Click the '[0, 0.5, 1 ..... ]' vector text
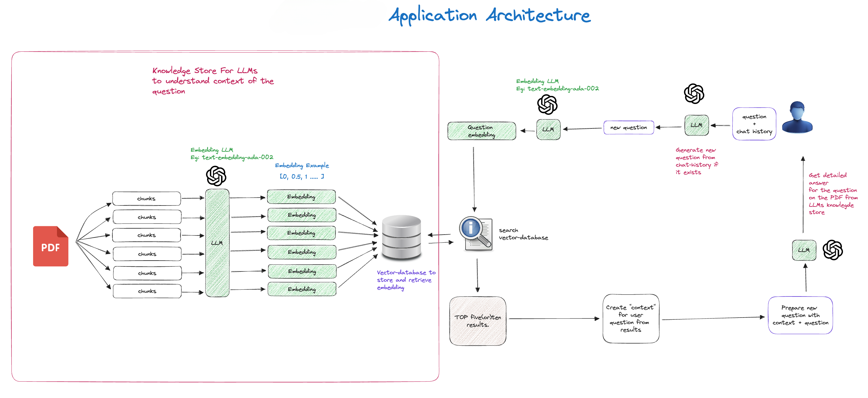The height and width of the screenshot is (398, 868). 302,176
